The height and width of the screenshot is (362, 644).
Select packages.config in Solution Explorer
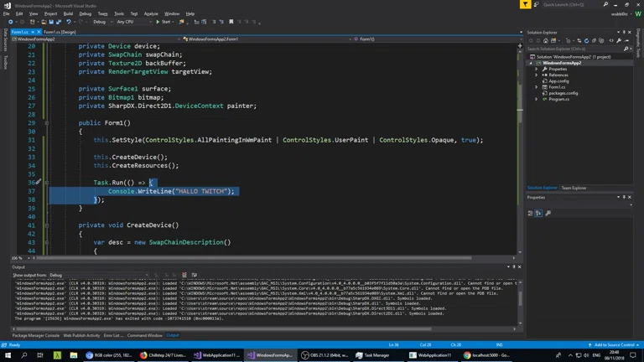click(x=563, y=93)
